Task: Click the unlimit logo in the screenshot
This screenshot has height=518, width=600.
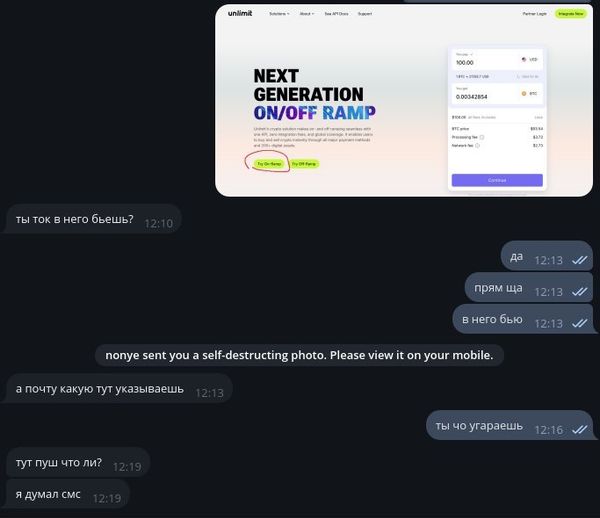Action: click(240, 13)
